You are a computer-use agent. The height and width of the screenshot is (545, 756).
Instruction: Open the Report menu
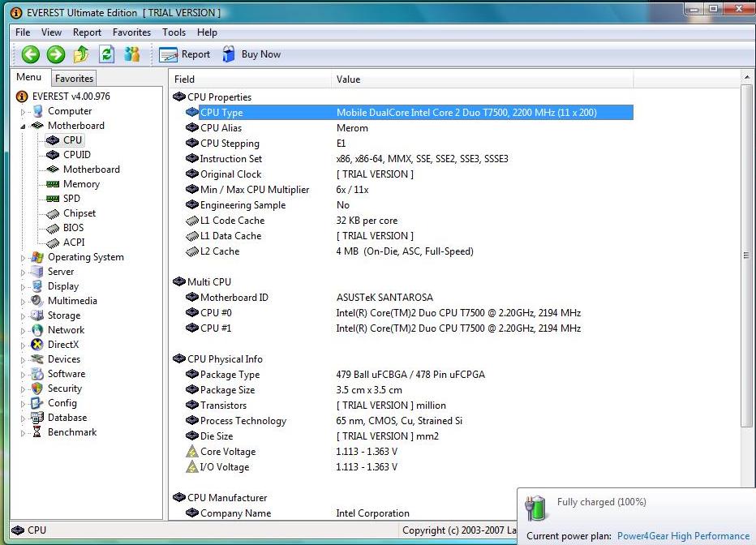[x=87, y=32]
